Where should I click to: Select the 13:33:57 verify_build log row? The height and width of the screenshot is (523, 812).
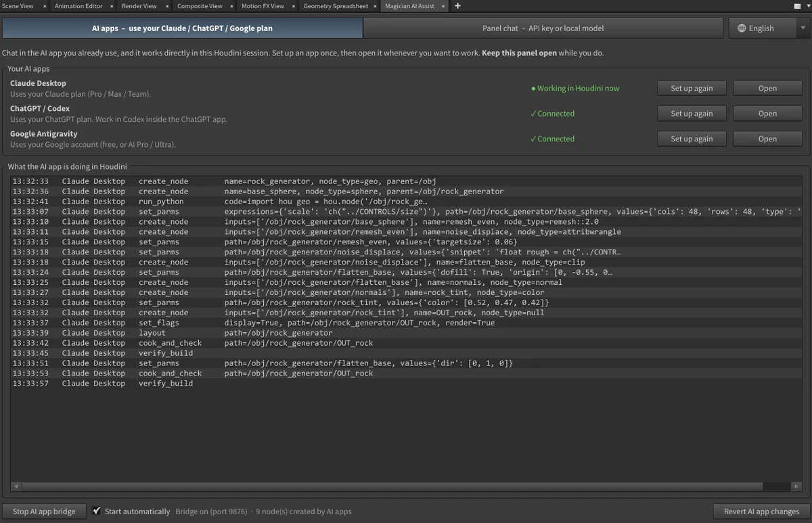click(x=406, y=384)
